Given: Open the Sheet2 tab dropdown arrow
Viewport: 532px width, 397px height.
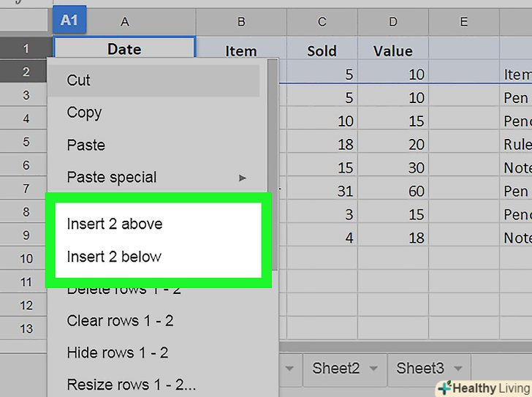Looking at the screenshot, I should point(373,368).
